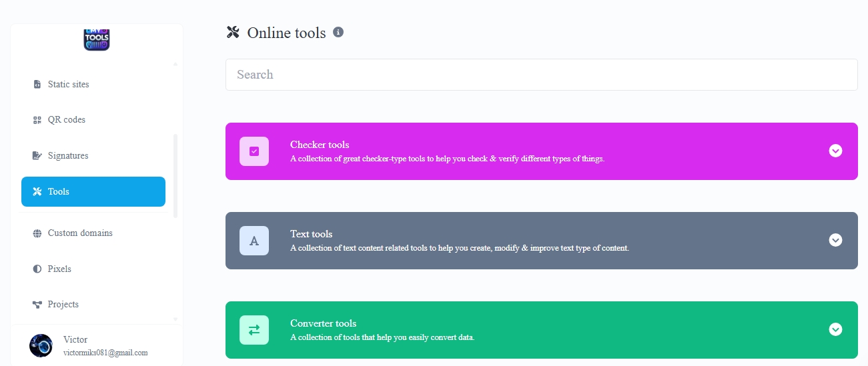Viewport: 868px width, 366px height.
Task: Open the Text tools title link
Action: tap(311, 234)
